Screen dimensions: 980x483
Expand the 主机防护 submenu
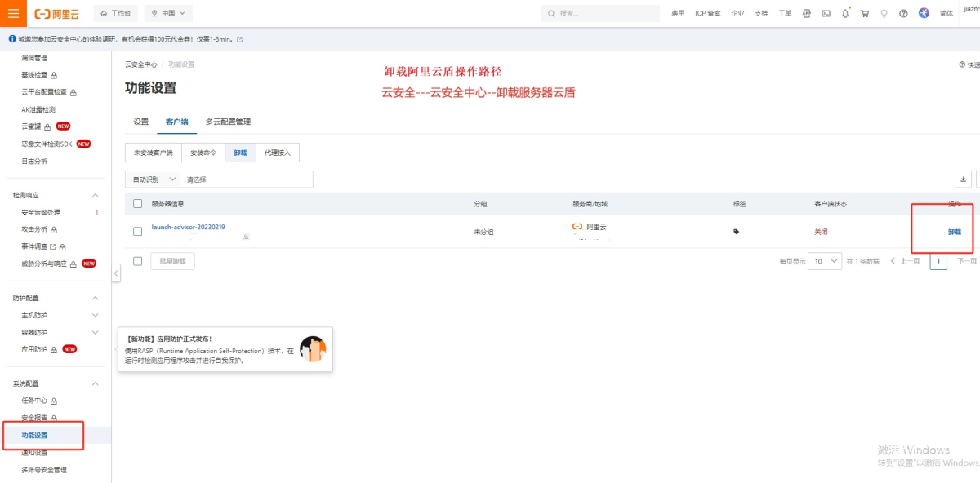[95, 315]
